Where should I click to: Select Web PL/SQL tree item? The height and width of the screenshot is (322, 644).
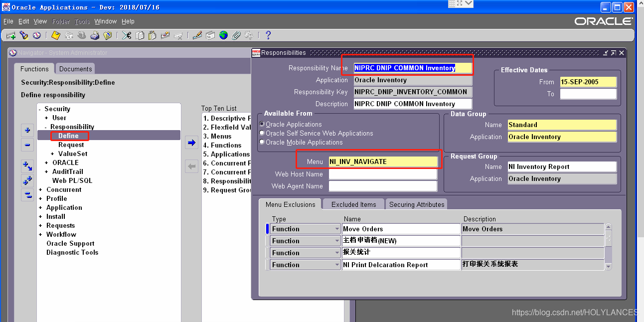tap(72, 180)
